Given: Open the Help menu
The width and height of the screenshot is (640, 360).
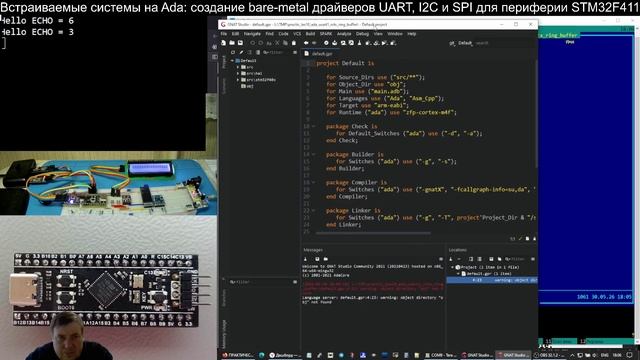Looking at the screenshot, I should coord(411,34).
